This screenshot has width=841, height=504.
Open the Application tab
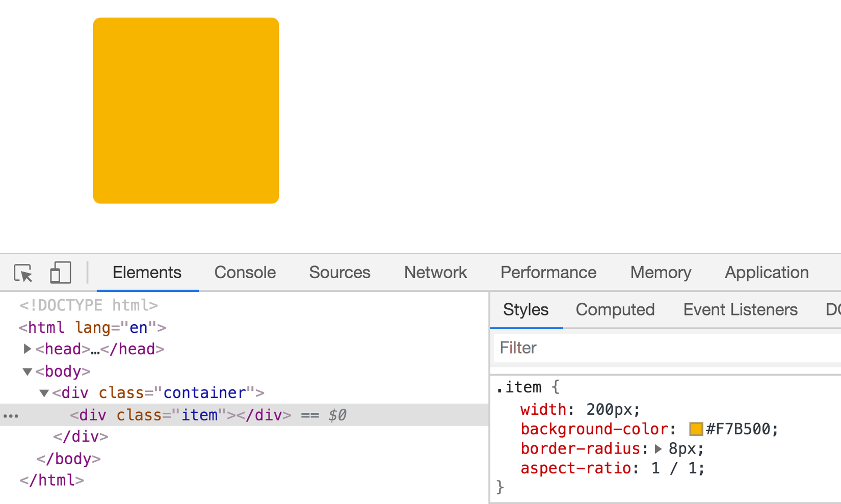tap(766, 273)
